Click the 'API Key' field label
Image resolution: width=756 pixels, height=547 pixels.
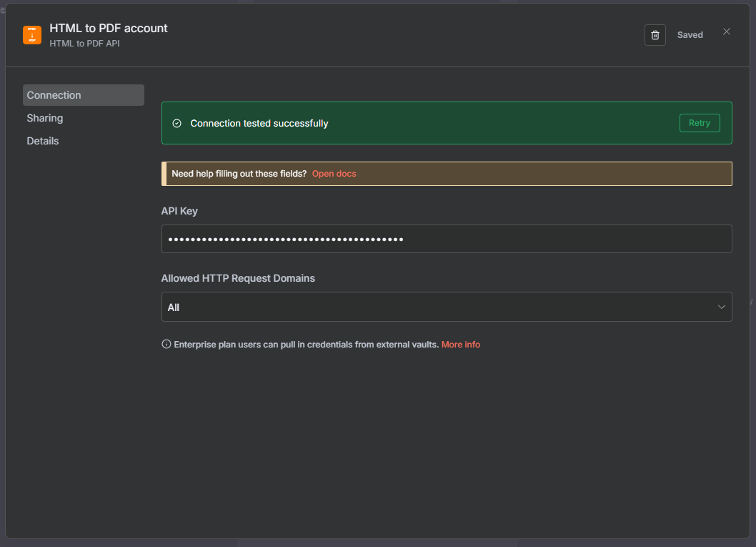click(x=179, y=211)
